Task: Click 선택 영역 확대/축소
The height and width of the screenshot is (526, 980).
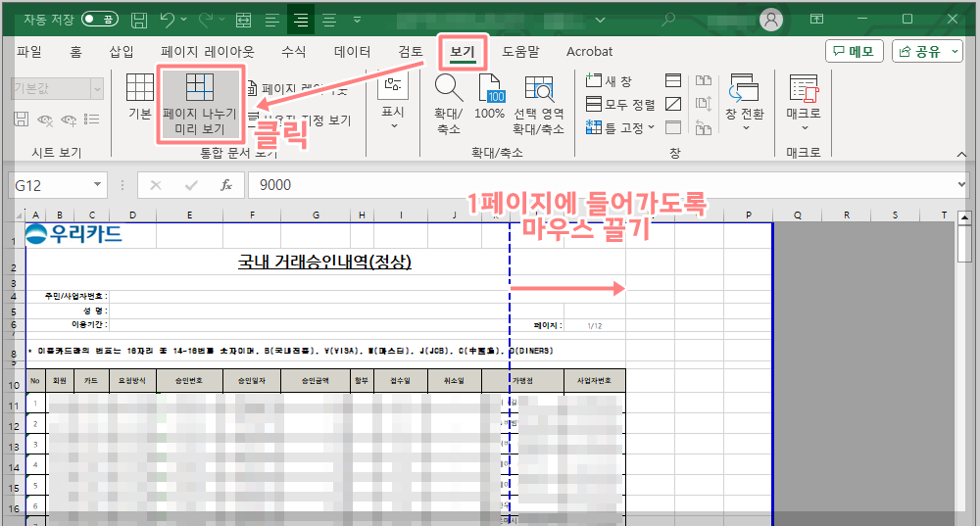Action: [x=538, y=104]
